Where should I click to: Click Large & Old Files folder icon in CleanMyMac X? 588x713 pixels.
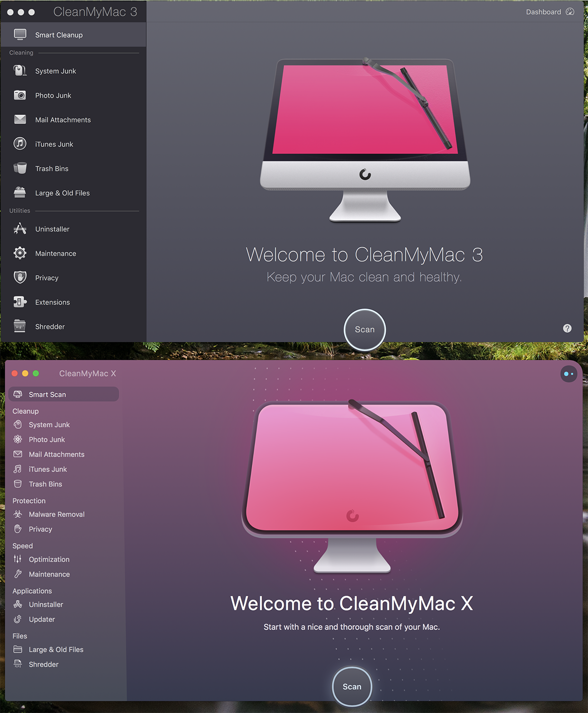click(x=18, y=649)
